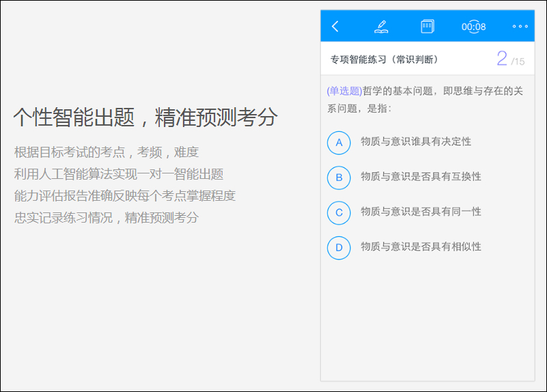
Task: Click the line 忠实记录练习情况，精准预测考分
Action: (107, 218)
